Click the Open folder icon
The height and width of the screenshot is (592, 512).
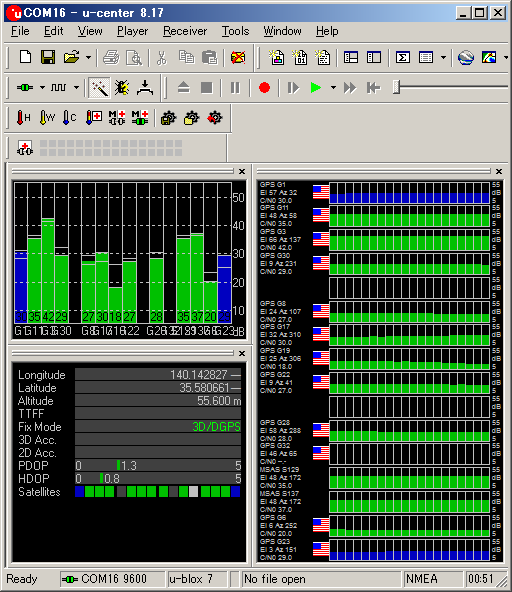(x=71, y=57)
